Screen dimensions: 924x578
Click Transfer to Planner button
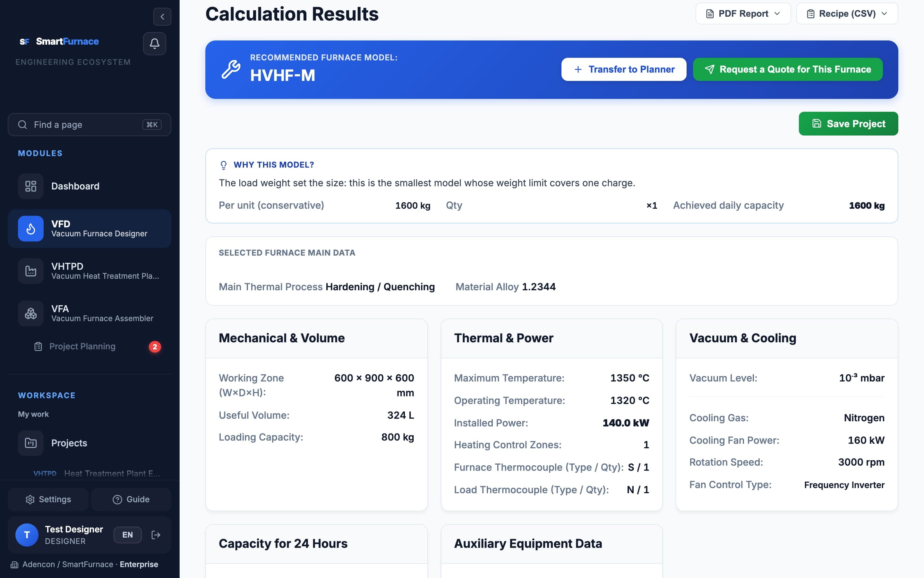click(x=624, y=69)
